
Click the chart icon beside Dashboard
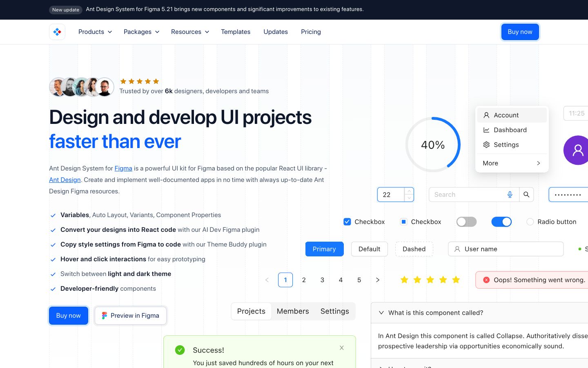486,130
